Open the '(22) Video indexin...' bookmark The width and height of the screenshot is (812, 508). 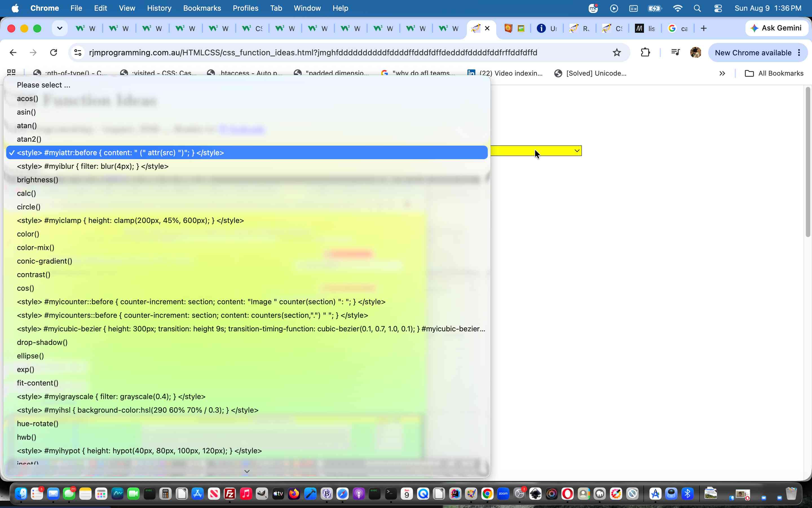tap(505, 73)
